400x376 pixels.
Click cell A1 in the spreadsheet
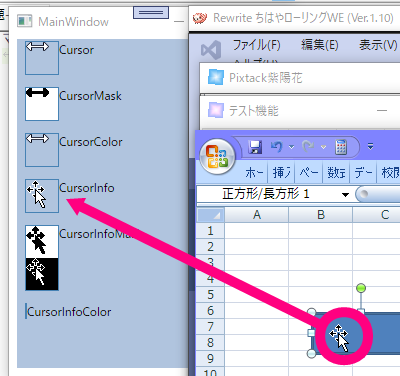(257, 231)
